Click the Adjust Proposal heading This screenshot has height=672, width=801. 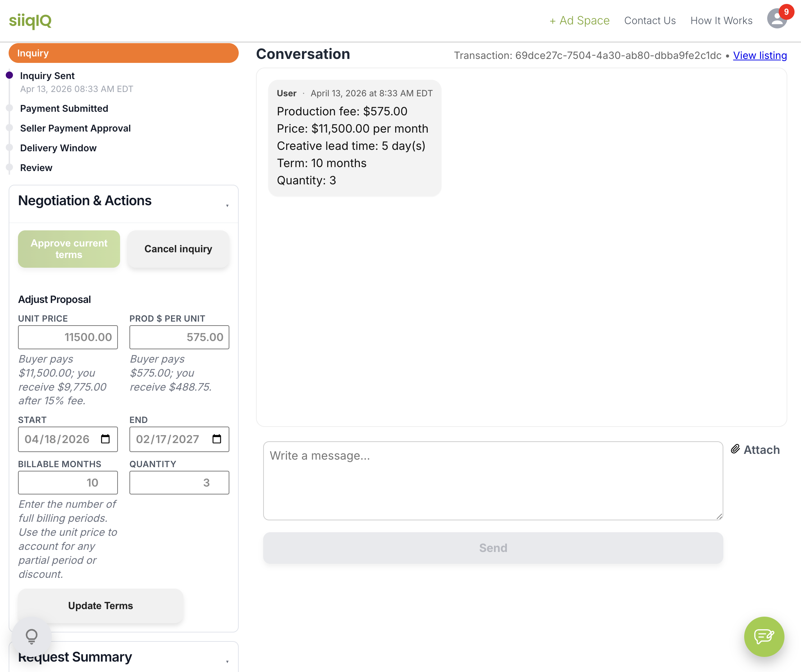[55, 299]
